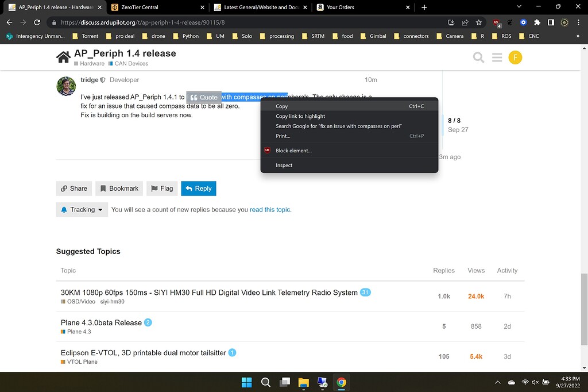Open the downloads icon in the address bar

(451, 22)
